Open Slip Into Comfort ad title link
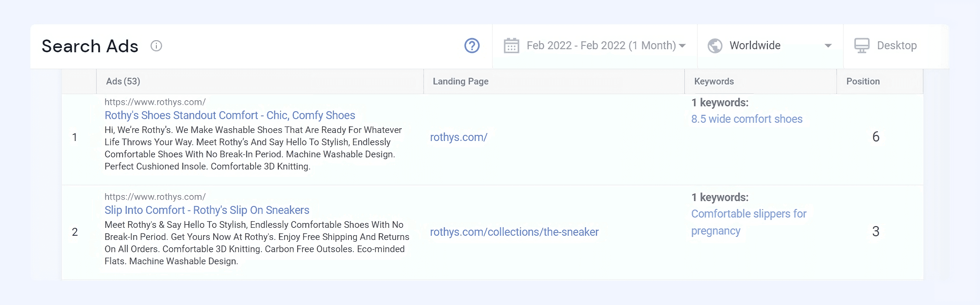This screenshot has width=980, height=305. (x=207, y=210)
